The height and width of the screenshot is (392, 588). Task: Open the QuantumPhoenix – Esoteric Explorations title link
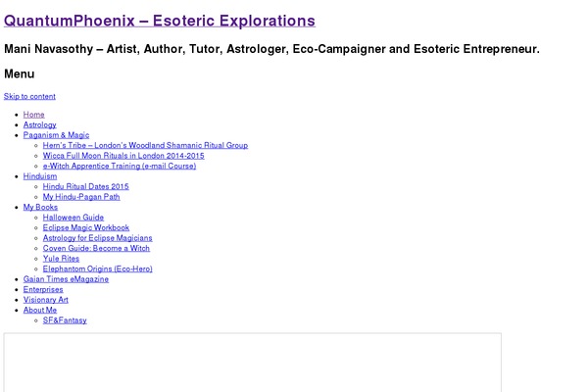160,21
